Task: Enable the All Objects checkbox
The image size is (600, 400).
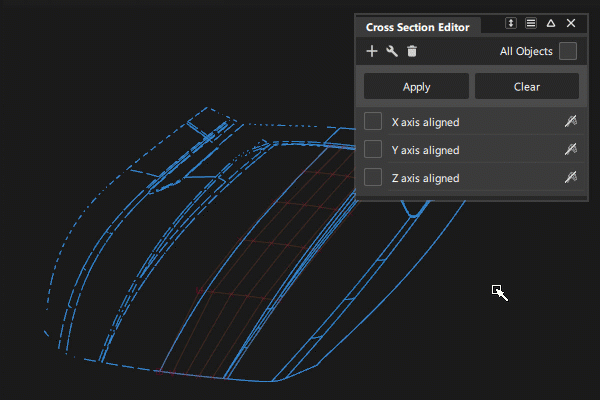Action: click(568, 51)
